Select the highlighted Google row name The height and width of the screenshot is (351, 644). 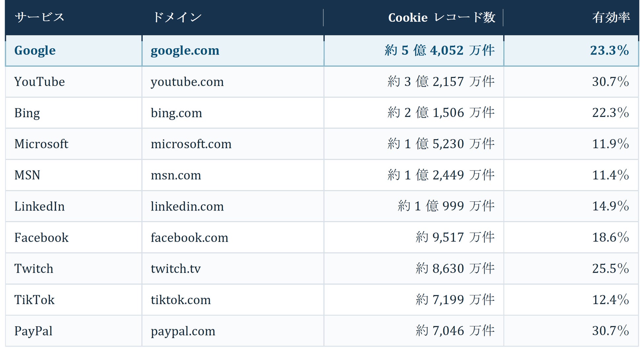coord(35,51)
